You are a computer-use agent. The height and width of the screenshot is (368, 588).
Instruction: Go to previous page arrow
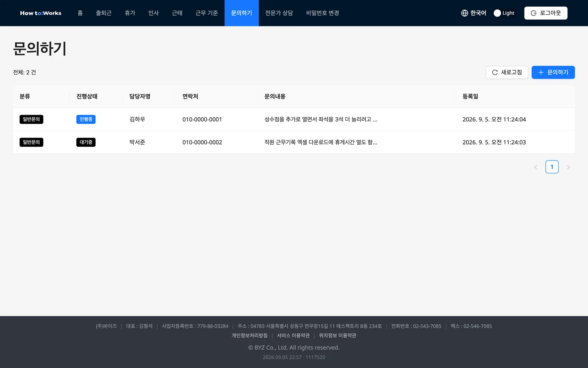tap(535, 167)
